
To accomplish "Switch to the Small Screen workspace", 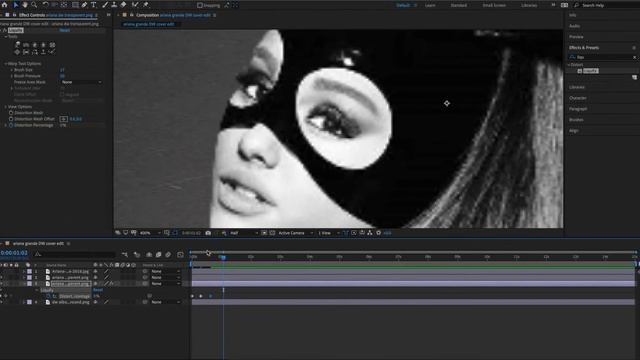I will (494, 5).
